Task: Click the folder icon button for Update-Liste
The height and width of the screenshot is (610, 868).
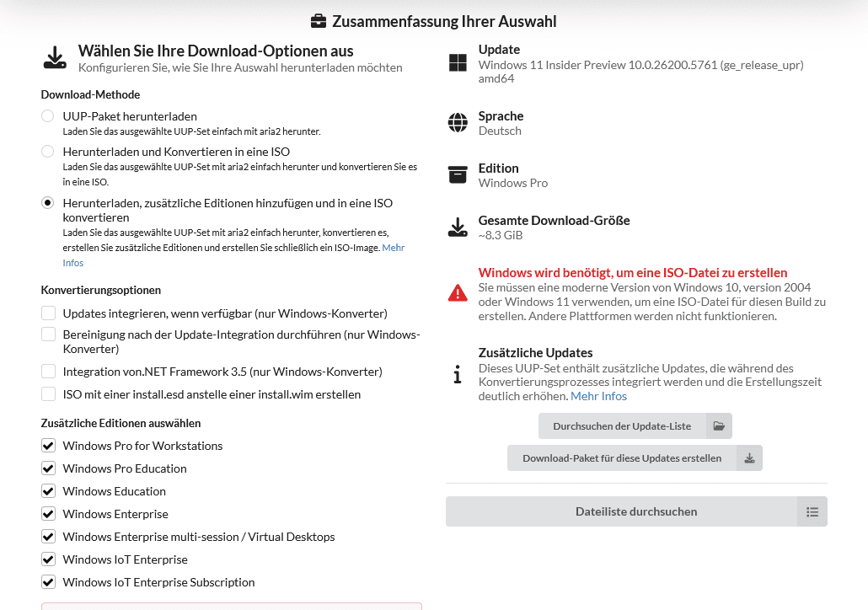Action: [719, 426]
